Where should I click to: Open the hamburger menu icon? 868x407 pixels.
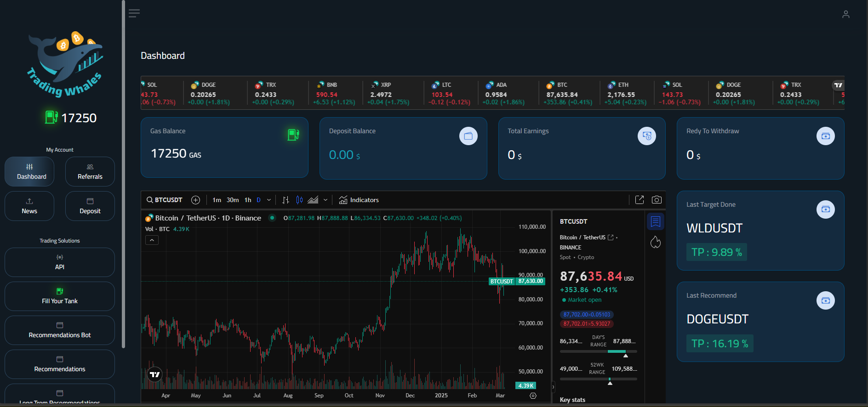tap(134, 13)
